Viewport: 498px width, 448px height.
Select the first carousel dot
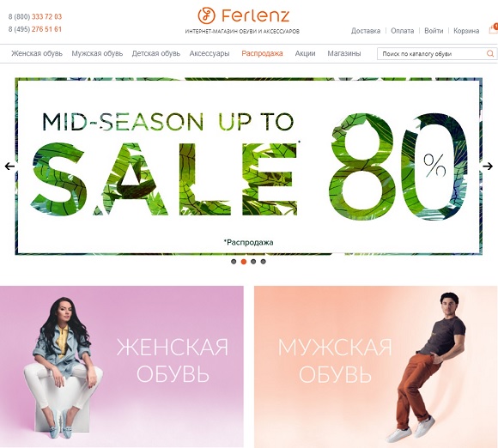tap(234, 262)
